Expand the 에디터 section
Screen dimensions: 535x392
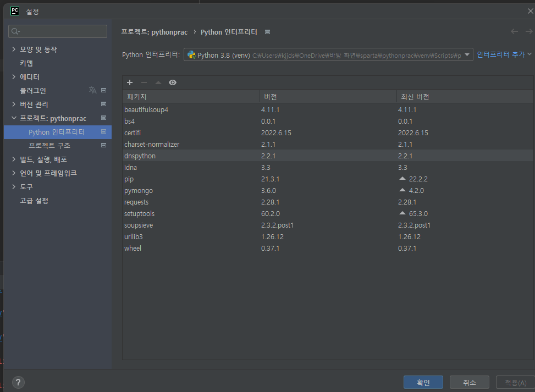pyautogui.click(x=14, y=77)
